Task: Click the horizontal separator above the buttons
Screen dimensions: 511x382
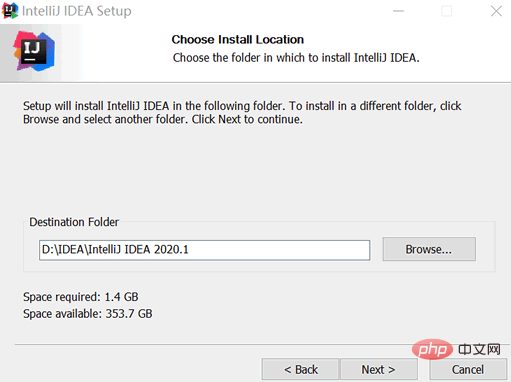Action: click(x=262, y=344)
